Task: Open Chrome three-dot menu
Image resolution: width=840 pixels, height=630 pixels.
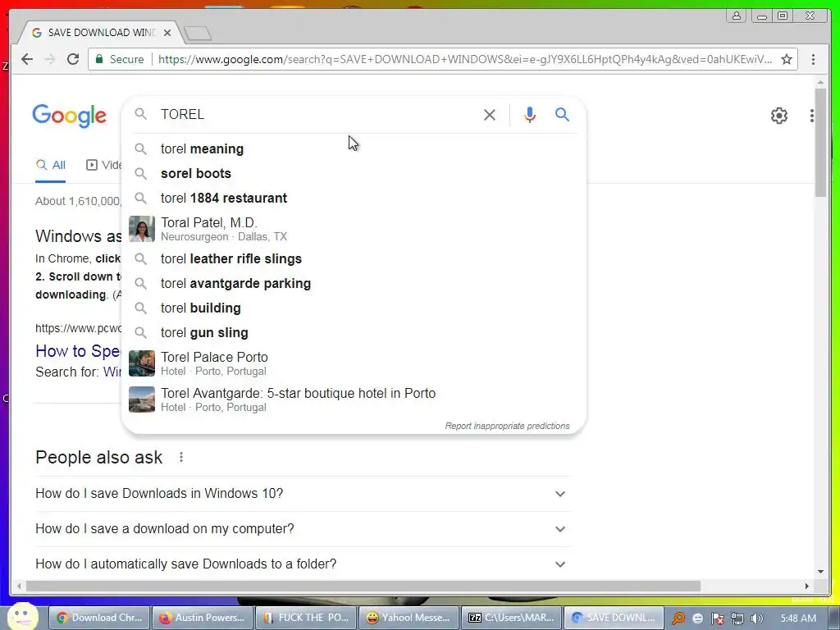Action: coord(813,59)
